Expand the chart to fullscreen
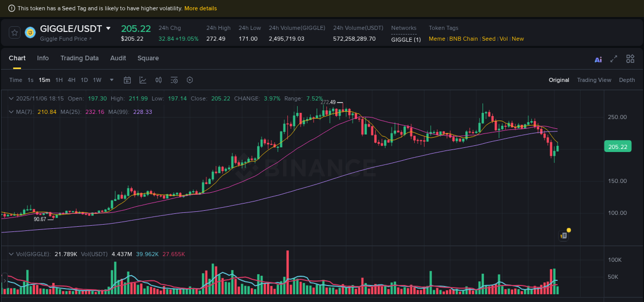644x302 pixels. pyautogui.click(x=614, y=59)
